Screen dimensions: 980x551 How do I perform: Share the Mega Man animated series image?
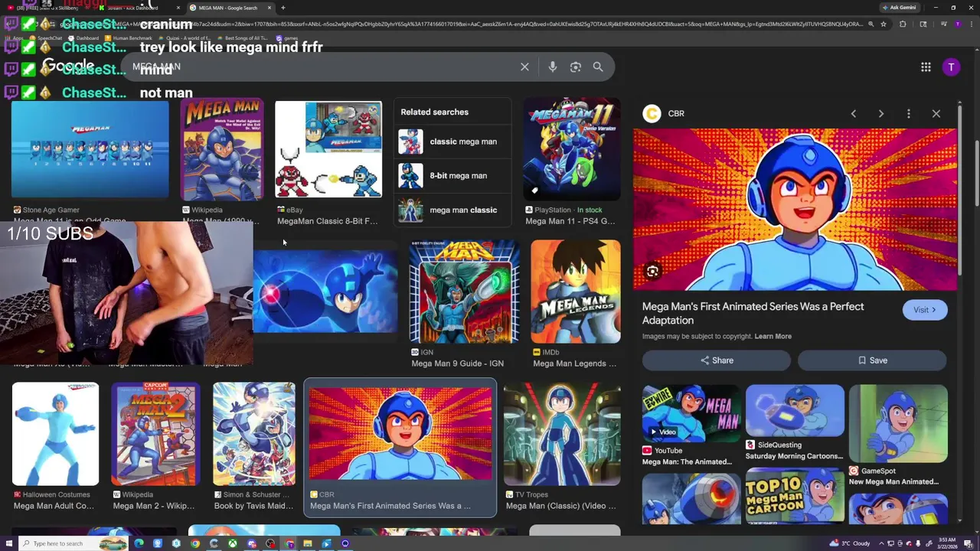point(717,360)
